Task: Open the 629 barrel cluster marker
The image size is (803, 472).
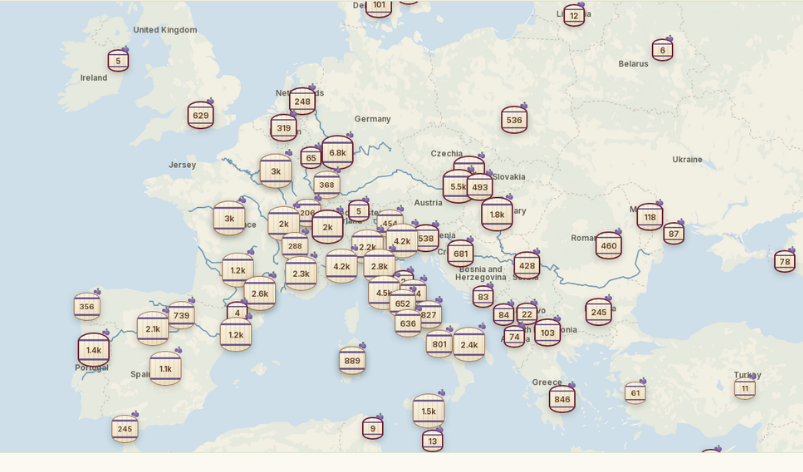Action: 201,115
